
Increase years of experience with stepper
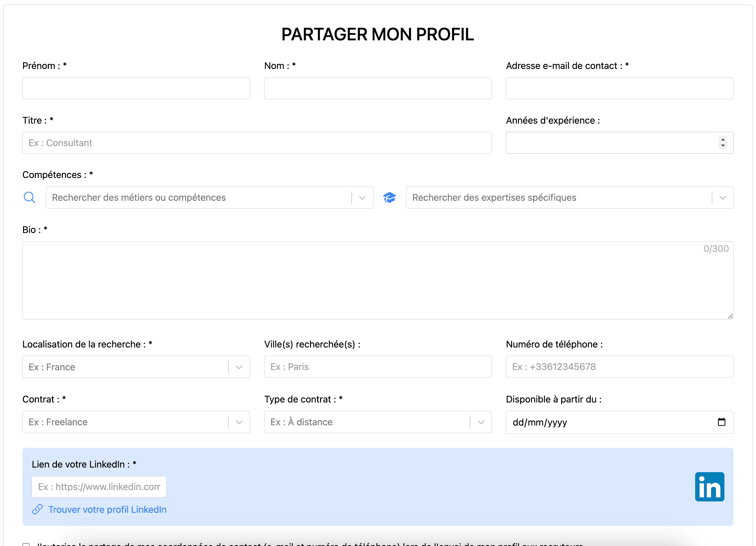[x=723, y=140]
